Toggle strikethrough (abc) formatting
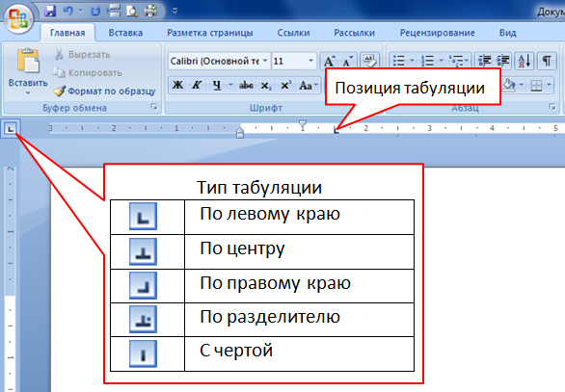Viewport: 565px width, 392px height. [246, 86]
